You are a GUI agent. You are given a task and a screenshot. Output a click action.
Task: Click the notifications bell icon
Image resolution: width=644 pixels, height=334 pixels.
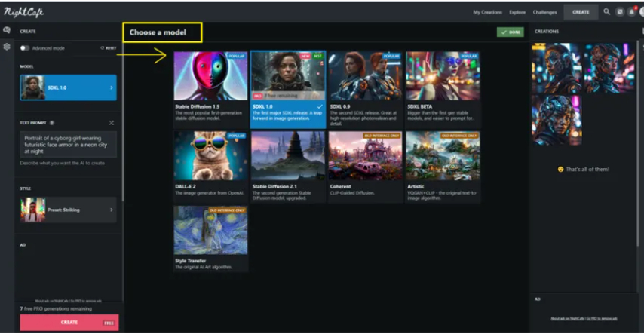click(x=632, y=12)
